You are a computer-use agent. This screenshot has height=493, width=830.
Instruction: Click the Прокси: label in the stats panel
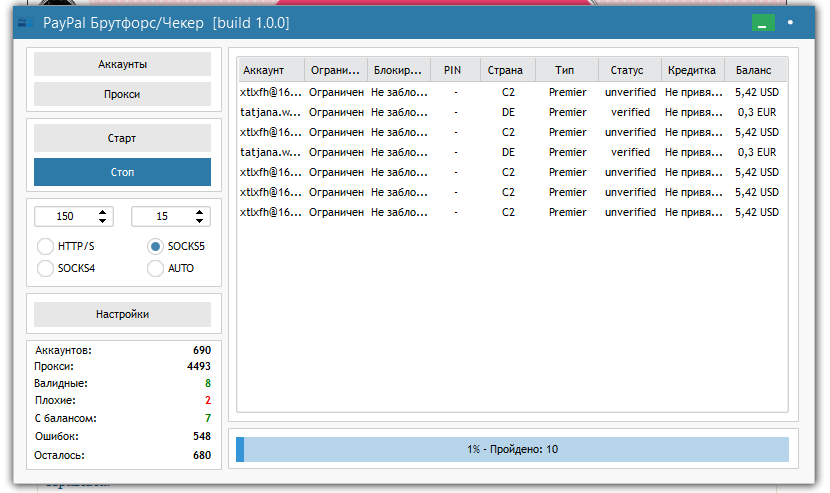(54, 366)
